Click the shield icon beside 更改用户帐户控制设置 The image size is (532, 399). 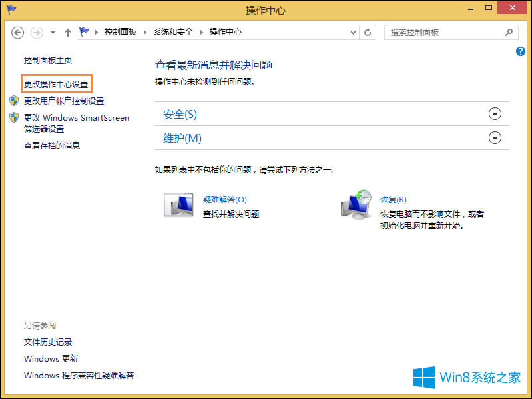coord(14,101)
